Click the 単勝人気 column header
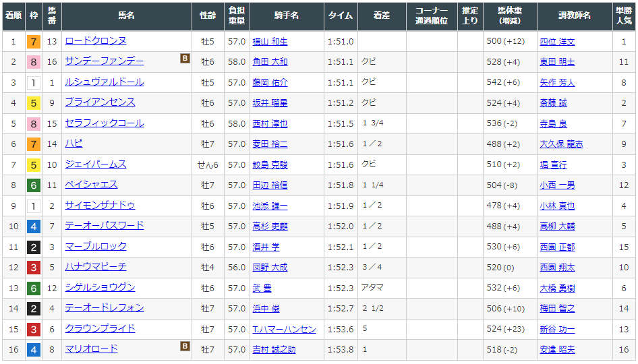Image resolution: width=638 pixels, height=364 pixels. click(x=624, y=15)
